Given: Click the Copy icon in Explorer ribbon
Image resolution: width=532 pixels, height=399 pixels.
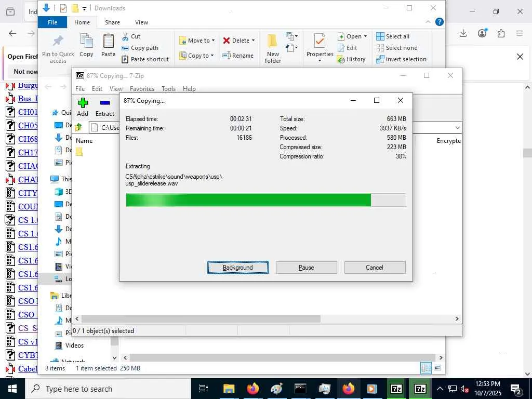Looking at the screenshot, I should coord(86,41).
